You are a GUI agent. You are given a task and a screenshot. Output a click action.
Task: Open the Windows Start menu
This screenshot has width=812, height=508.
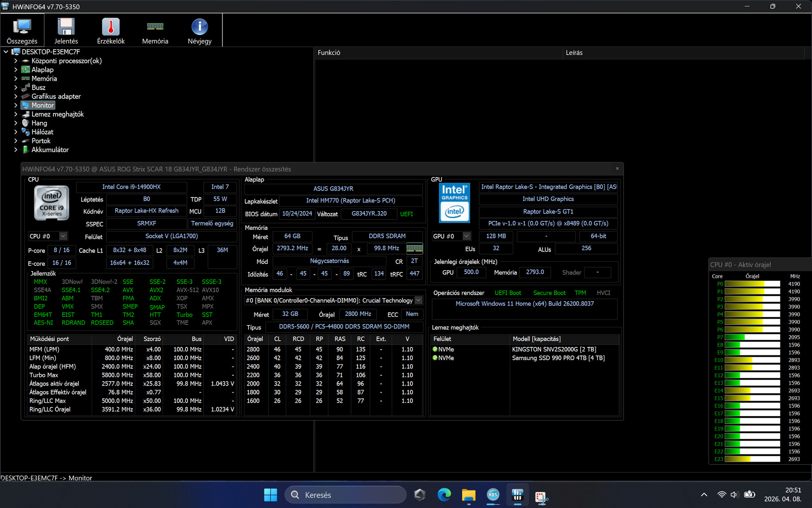click(x=270, y=495)
